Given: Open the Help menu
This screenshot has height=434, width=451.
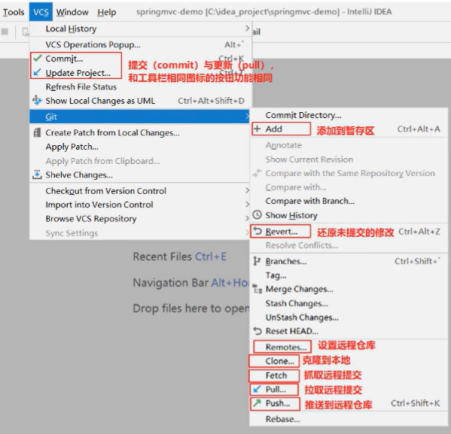Looking at the screenshot, I should point(107,12).
